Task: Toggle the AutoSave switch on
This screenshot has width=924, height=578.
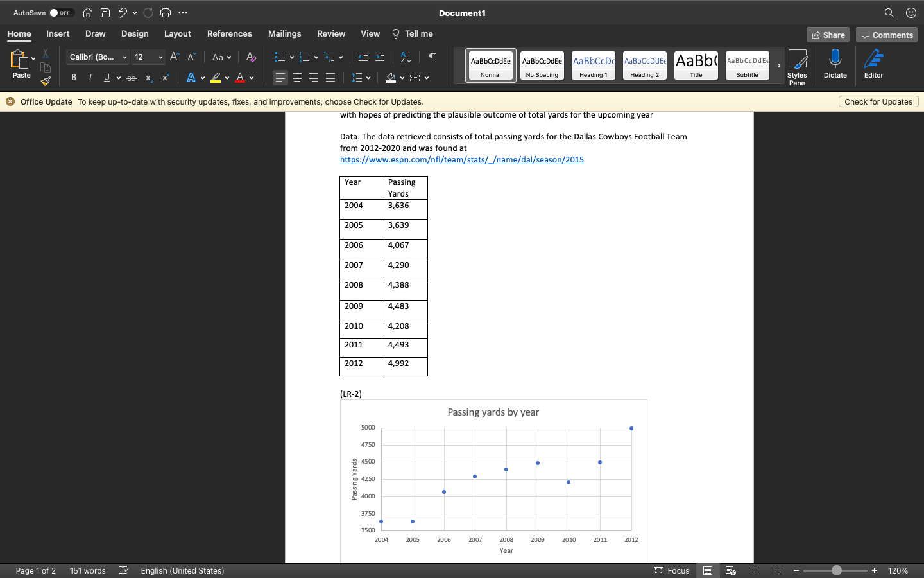Action: point(62,12)
